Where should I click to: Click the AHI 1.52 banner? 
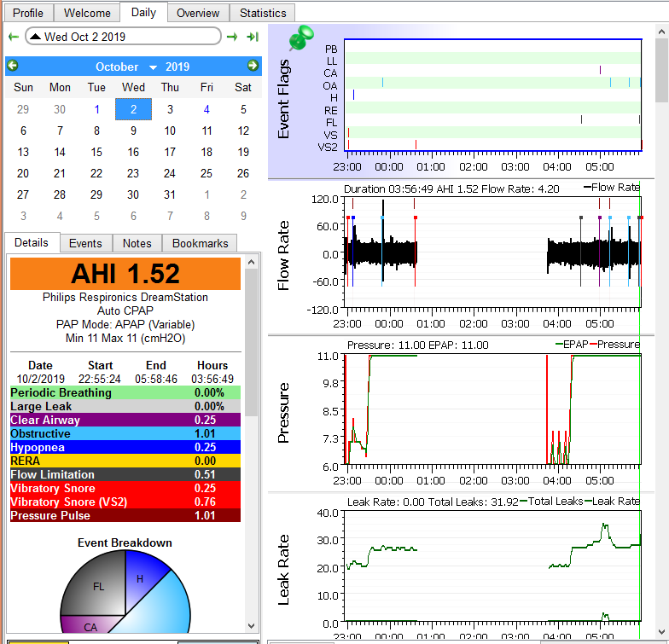click(125, 273)
